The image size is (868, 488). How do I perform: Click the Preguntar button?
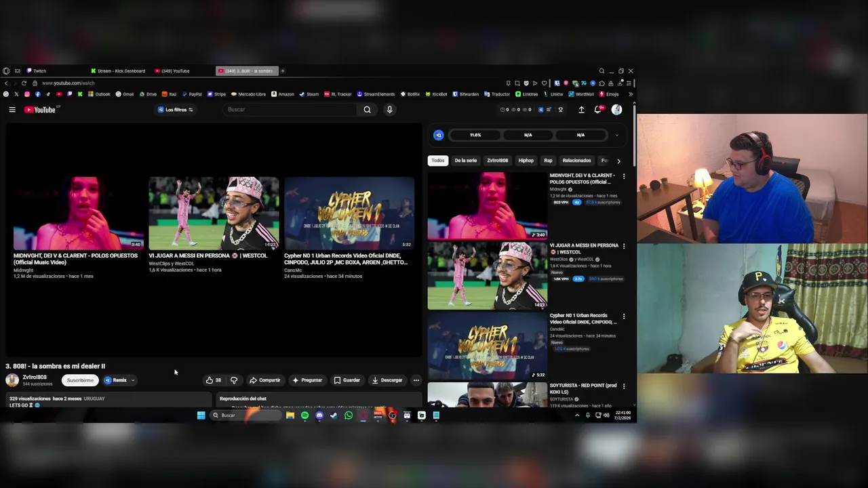tap(307, 380)
